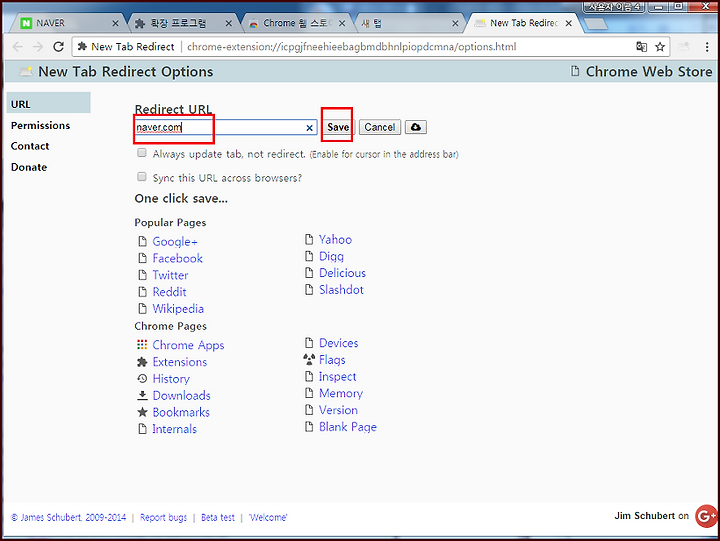Click the Digg link
Viewport: 720px width, 541px height.
331,256
